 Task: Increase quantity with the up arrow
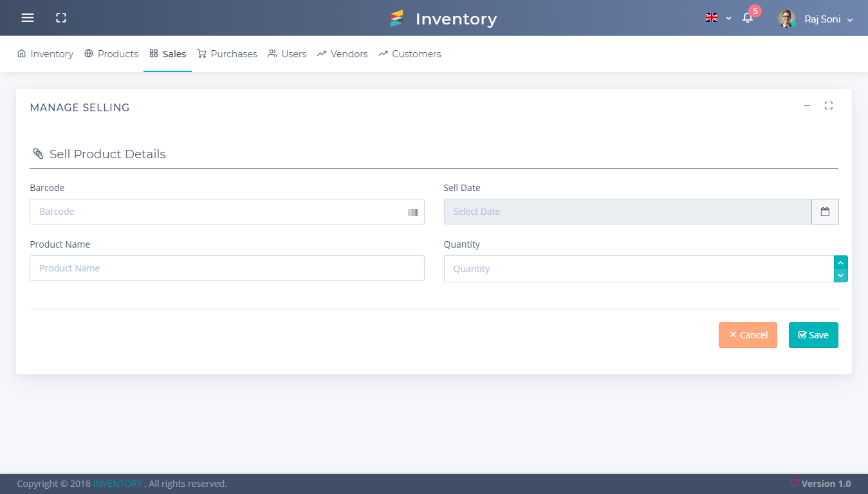pyautogui.click(x=840, y=263)
